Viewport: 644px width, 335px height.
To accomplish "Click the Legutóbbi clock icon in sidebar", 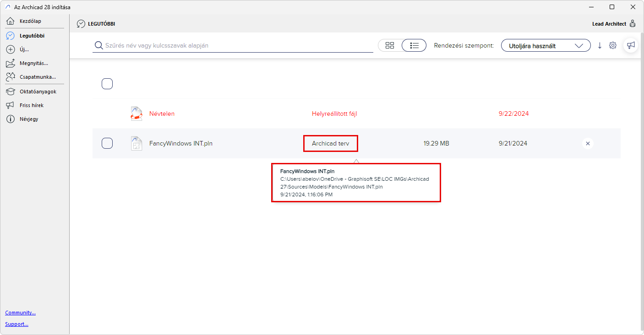I will coord(11,35).
